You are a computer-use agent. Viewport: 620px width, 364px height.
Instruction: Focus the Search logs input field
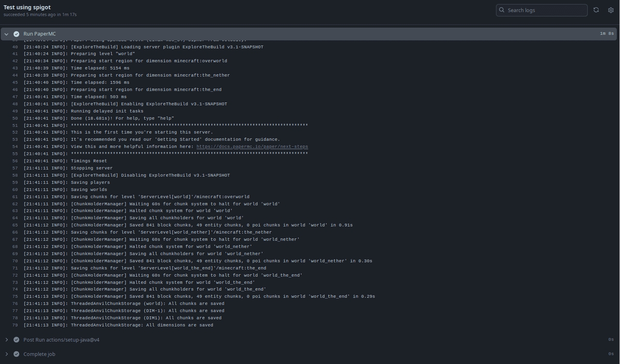545,10
